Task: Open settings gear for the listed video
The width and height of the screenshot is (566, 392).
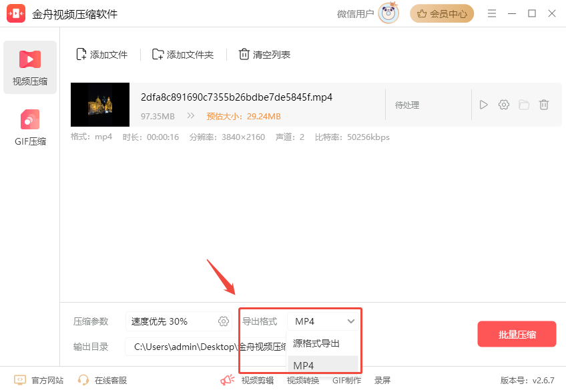Action: point(504,105)
